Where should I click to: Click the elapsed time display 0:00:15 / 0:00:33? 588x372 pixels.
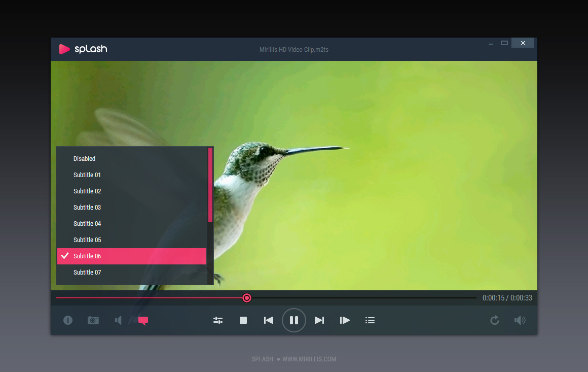click(507, 298)
